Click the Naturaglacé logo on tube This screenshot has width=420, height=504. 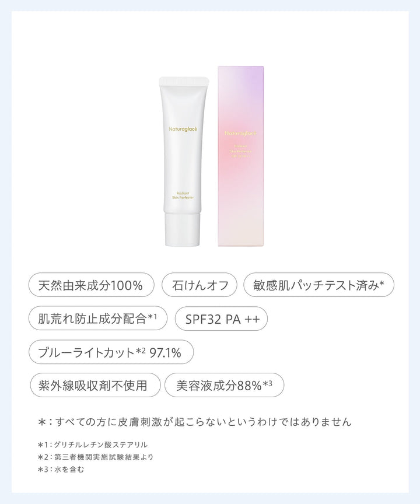[x=183, y=129]
